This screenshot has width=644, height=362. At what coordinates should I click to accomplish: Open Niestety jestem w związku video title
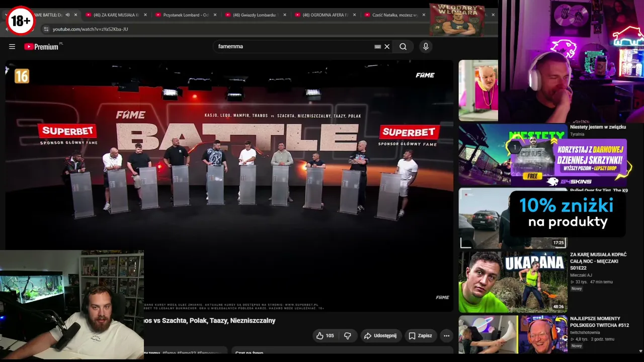click(598, 127)
